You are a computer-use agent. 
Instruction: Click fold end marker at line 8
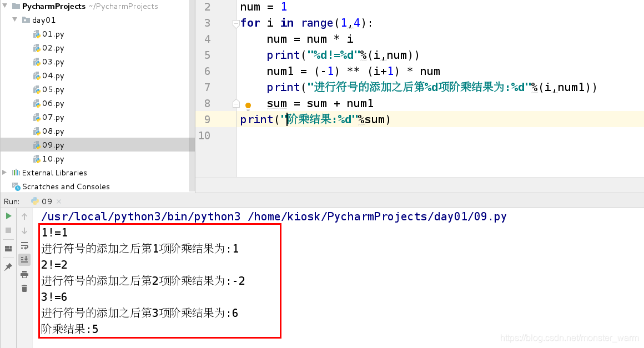(x=236, y=103)
